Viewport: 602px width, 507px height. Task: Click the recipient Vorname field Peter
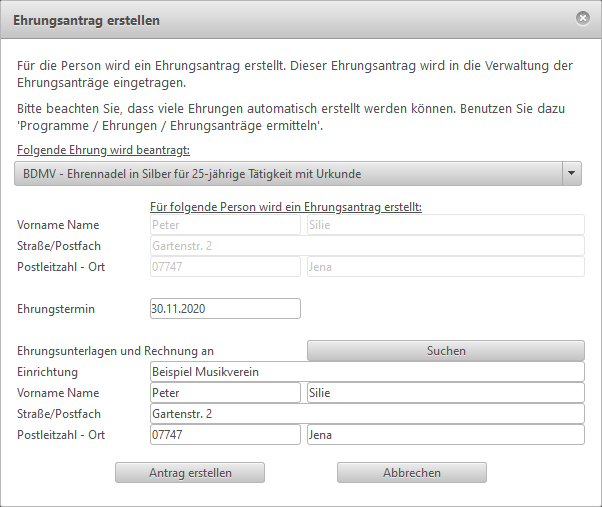225,393
